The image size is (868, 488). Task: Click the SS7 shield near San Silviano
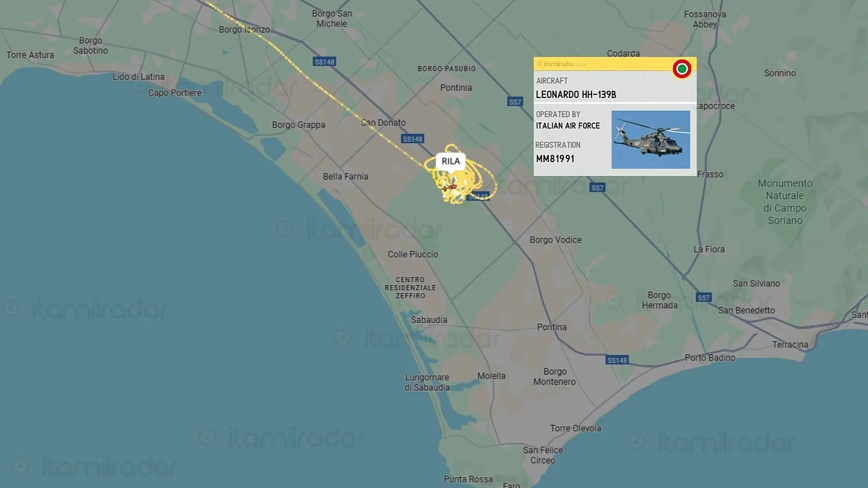tap(703, 297)
